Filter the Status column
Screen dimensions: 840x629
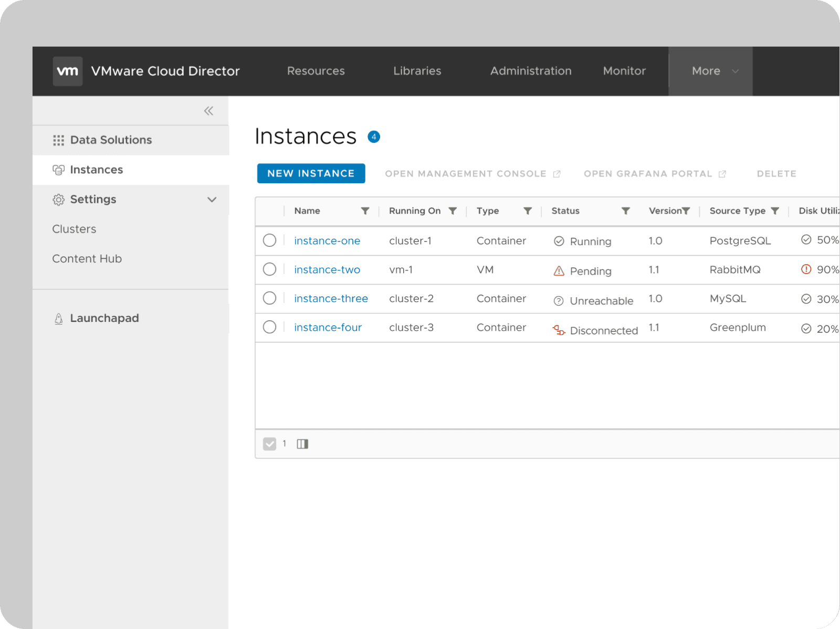click(x=626, y=211)
